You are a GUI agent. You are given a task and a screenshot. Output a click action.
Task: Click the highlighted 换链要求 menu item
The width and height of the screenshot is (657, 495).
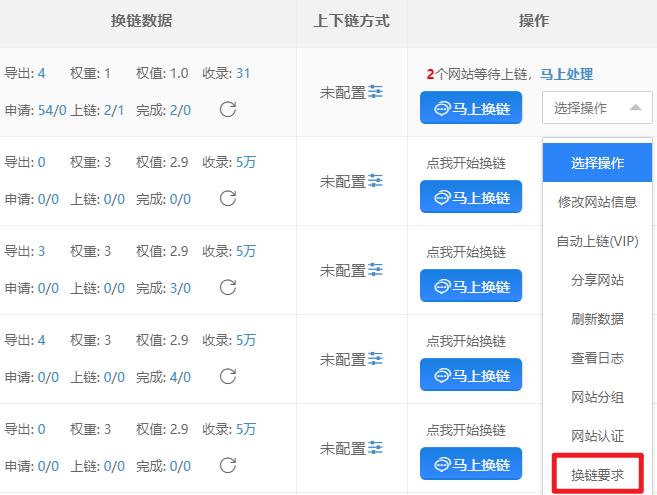click(597, 475)
